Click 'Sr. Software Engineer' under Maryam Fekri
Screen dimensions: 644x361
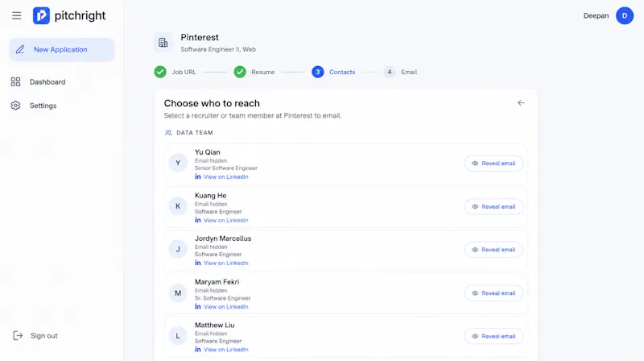pyautogui.click(x=223, y=298)
